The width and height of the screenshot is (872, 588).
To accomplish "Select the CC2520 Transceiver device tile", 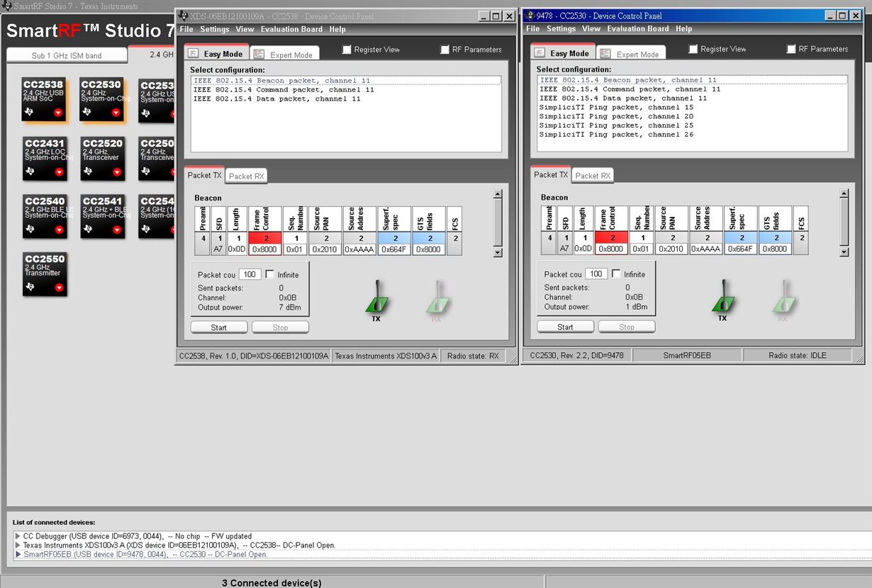I will [103, 159].
